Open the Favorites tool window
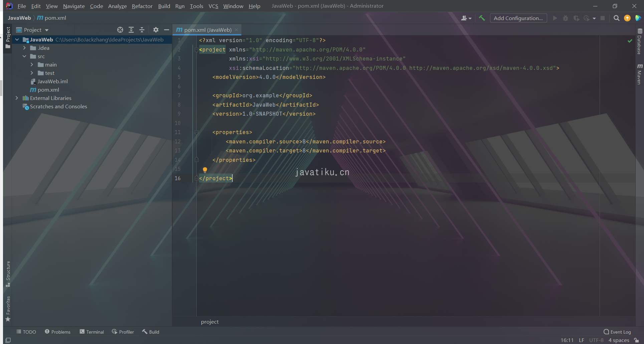This screenshot has width=644, height=344. (8, 309)
